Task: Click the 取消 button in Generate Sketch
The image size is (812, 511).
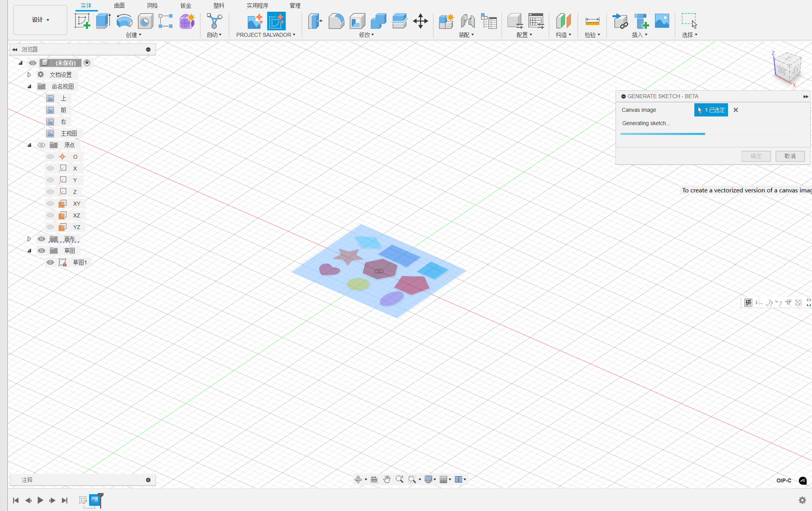Action: (790, 156)
